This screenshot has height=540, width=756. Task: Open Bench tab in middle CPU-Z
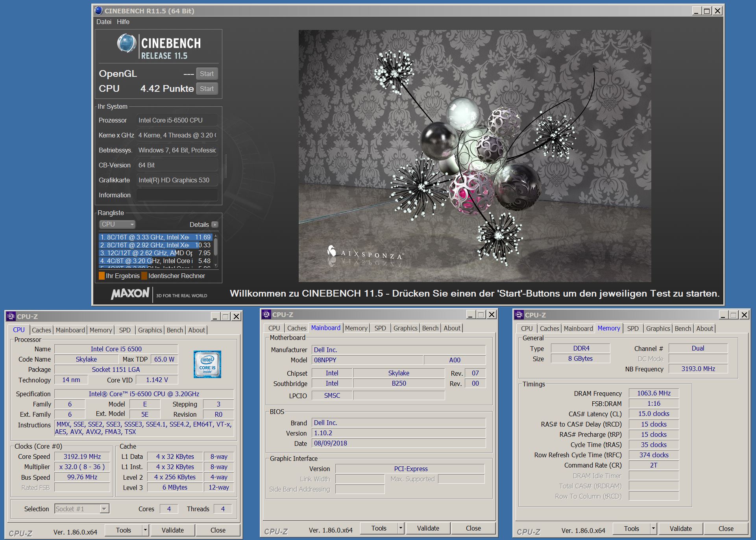coord(430,328)
